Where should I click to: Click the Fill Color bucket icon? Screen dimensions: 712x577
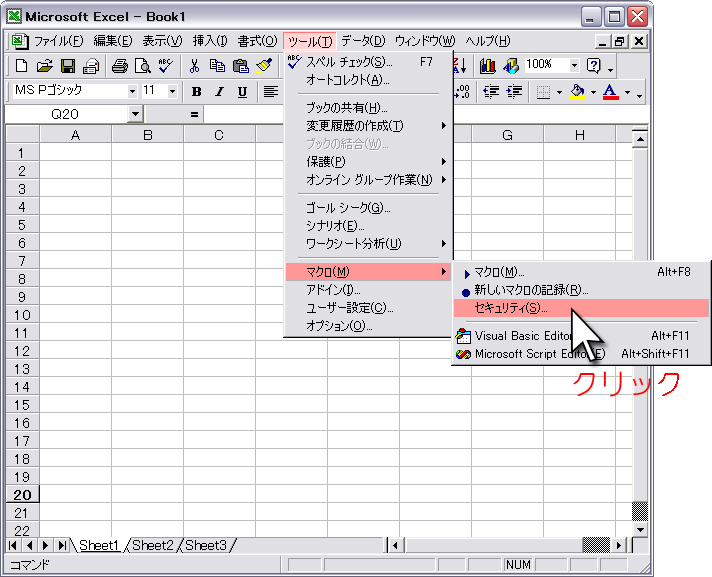(x=577, y=92)
